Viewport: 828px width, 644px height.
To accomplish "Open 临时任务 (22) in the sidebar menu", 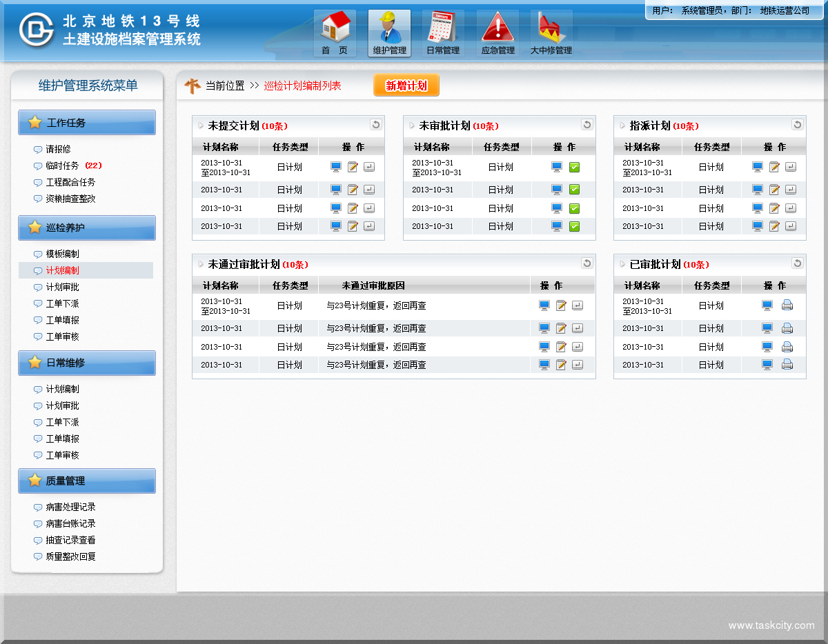I will coord(63,165).
